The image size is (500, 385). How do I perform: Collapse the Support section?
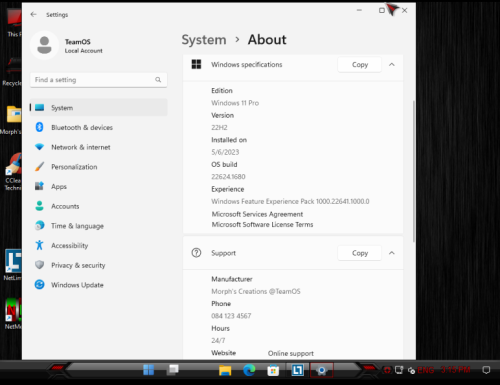(392, 253)
